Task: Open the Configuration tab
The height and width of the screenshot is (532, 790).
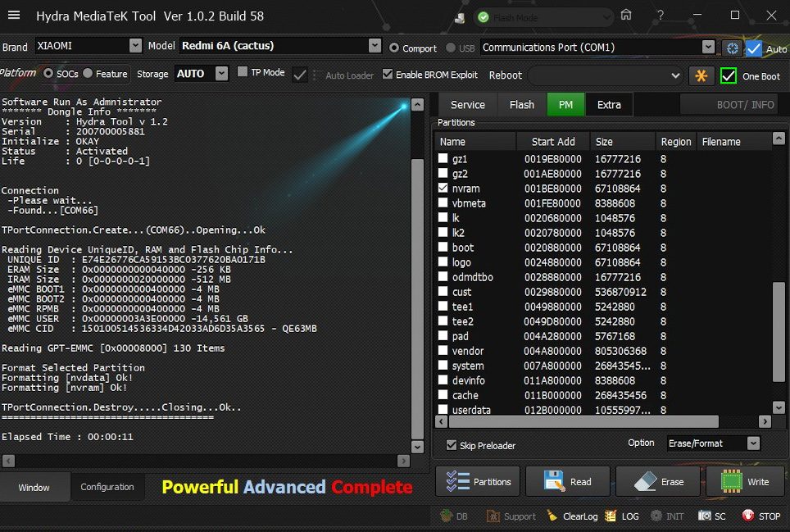Action: [107, 487]
